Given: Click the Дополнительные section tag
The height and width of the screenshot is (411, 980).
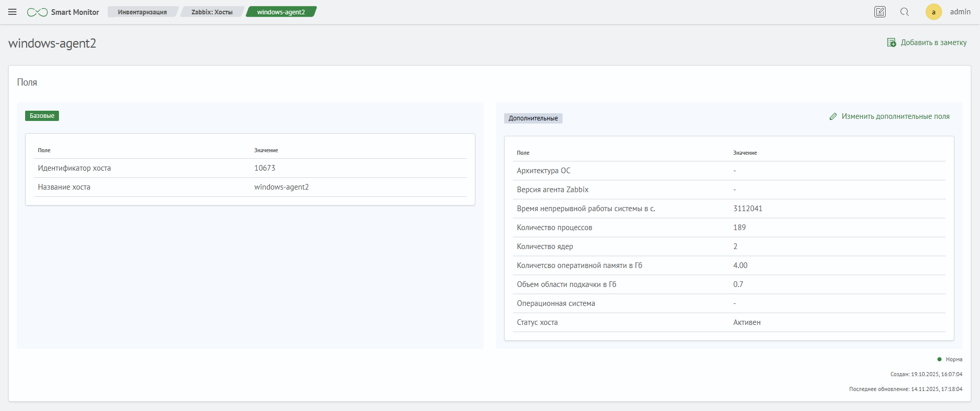Looking at the screenshot, I should pos(533,118).
